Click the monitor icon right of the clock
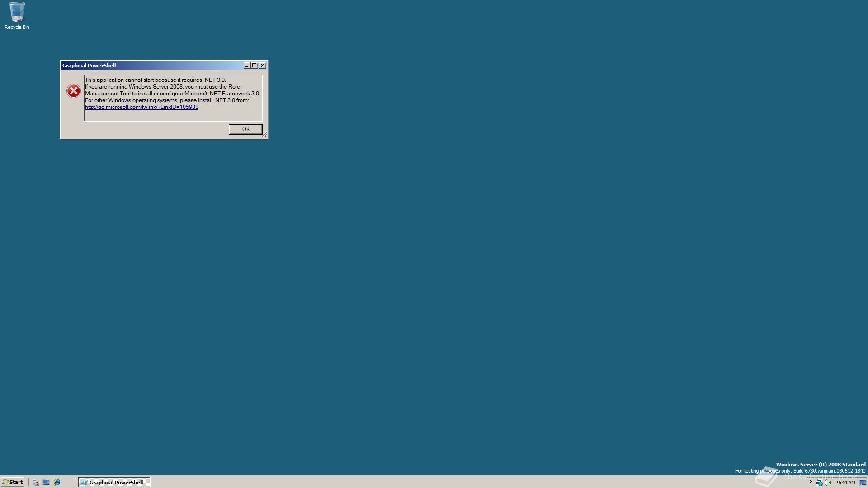 tap(863, 483)
